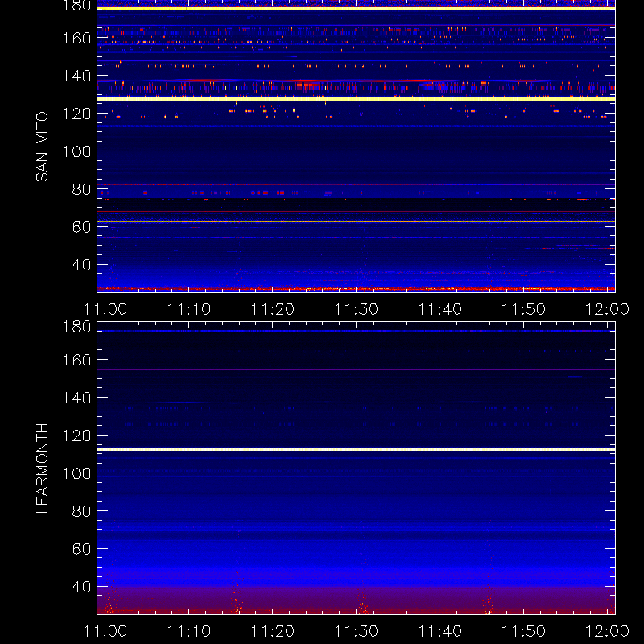Select the 80 label on San Vito axis
644x644 pixels.
coord(81,189)
